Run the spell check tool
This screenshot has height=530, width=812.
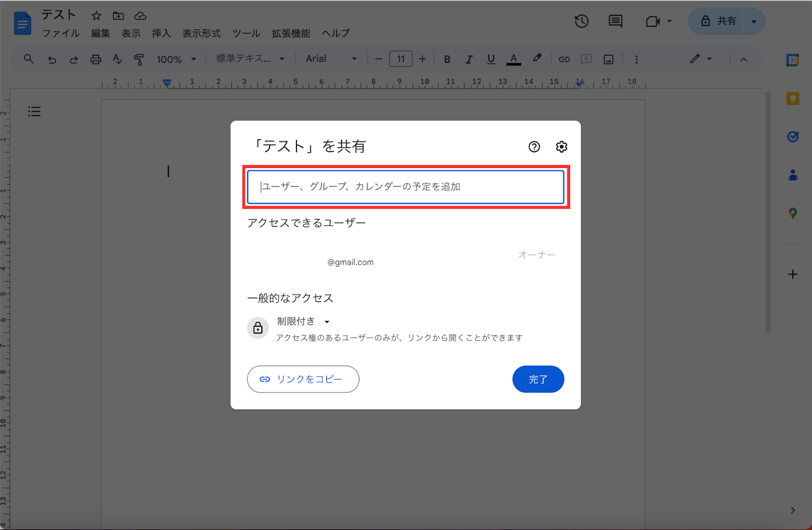pos(117,59)
